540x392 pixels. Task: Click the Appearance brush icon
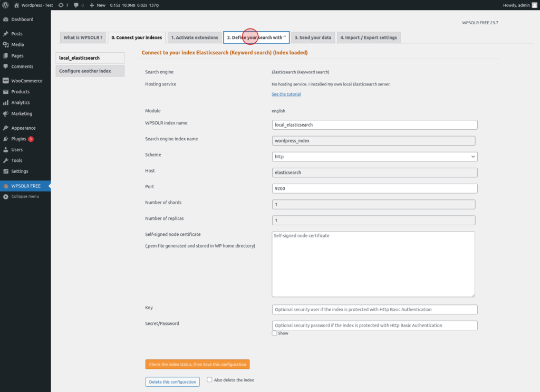point(6,128)
